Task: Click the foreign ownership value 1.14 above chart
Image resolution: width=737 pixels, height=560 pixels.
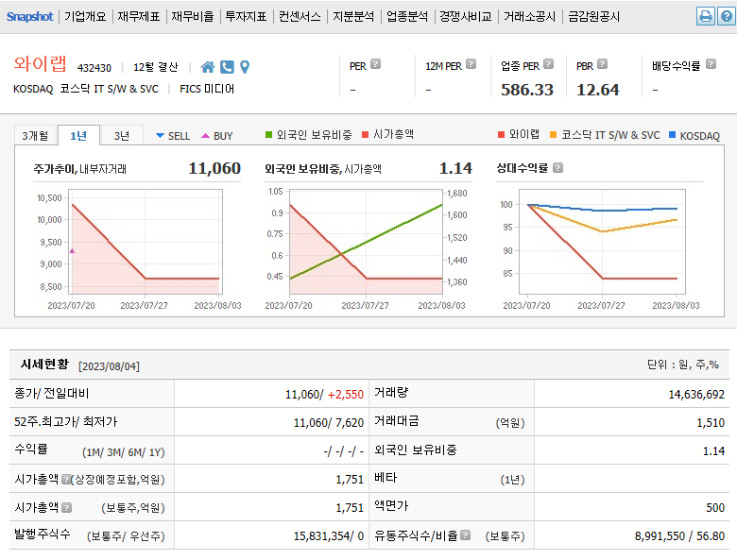Action: [x=455, y=168]
